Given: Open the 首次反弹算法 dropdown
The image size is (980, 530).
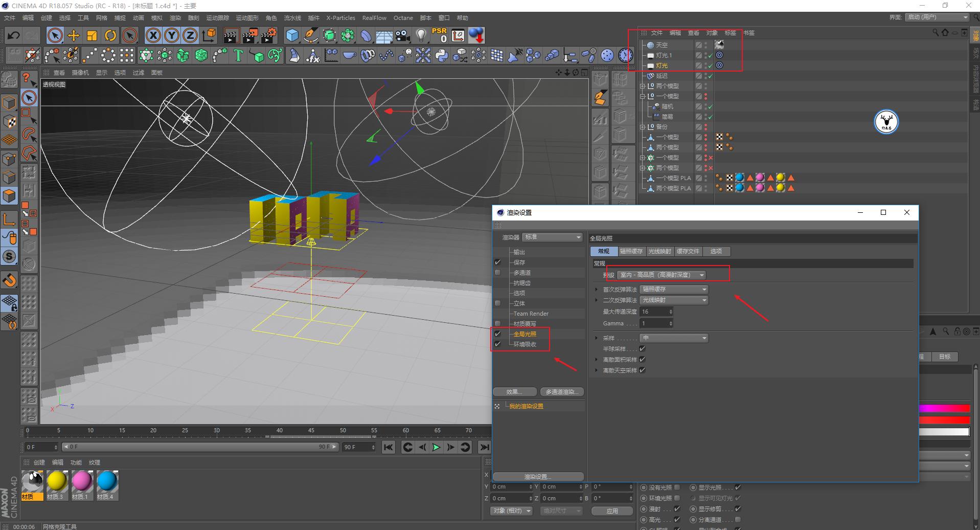Looking at the screenshot, I should [674, 290].
